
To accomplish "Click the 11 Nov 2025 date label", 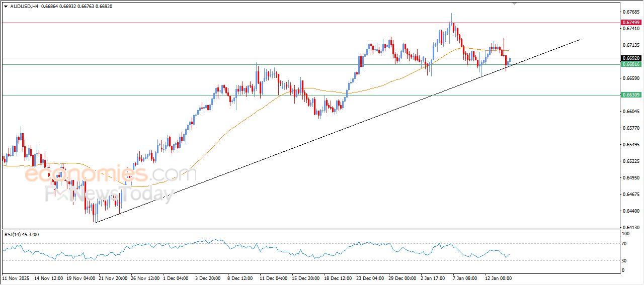I will (x=16, y=277).
